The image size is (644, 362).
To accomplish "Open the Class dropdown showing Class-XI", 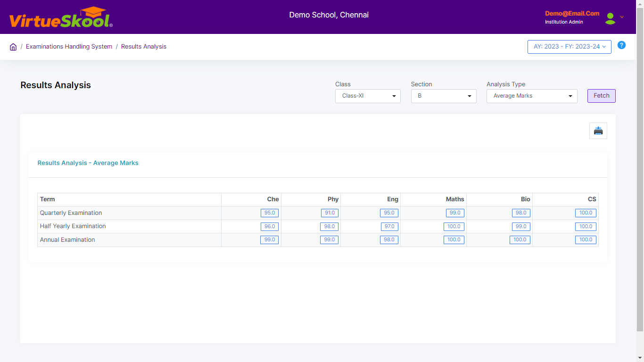I will point(368,96).
